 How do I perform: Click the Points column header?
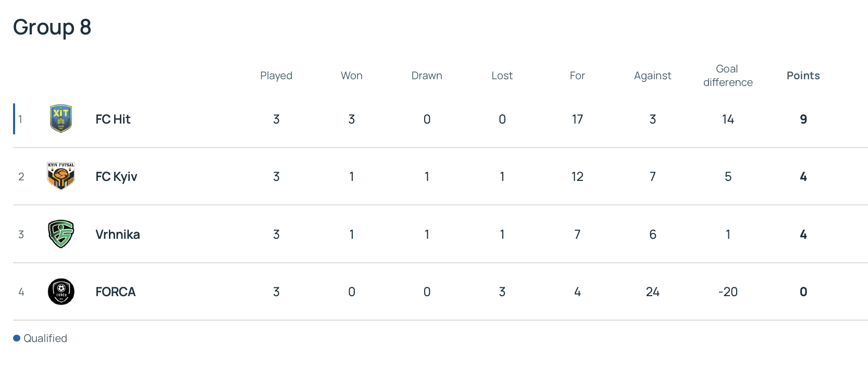tap(803, 76)
